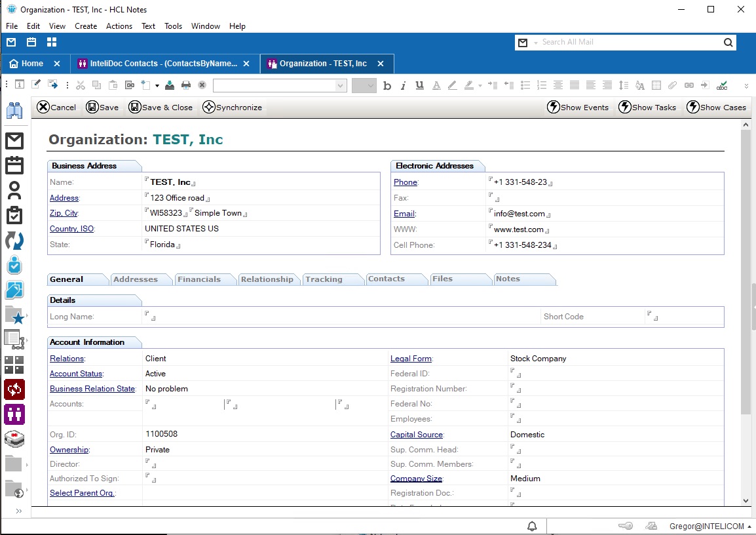Screen dimensions: 756x535
Task: Open the new document dropdown arrow
Action: (157, 86)
